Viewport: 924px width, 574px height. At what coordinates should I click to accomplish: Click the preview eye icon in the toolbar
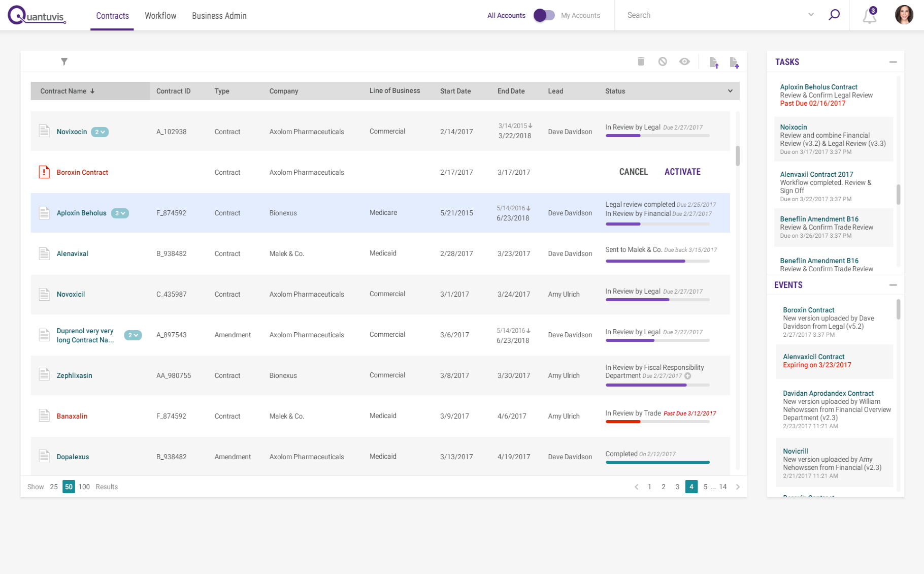coord(684,61)
